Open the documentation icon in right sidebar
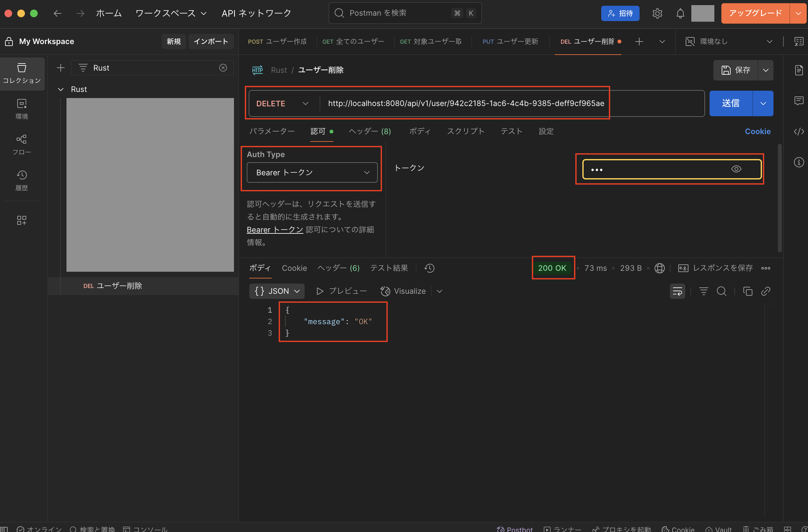808x532 pixels. (x=799, y=70)
